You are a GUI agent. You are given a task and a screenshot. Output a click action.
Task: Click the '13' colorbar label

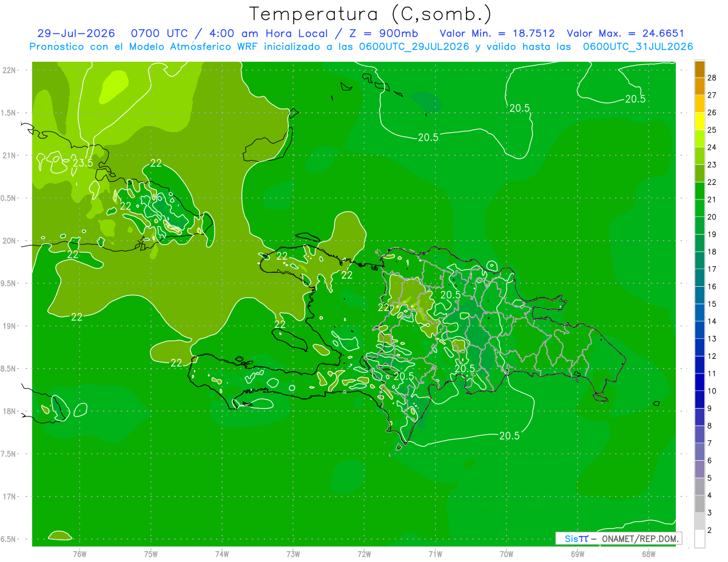pos(712,339)
